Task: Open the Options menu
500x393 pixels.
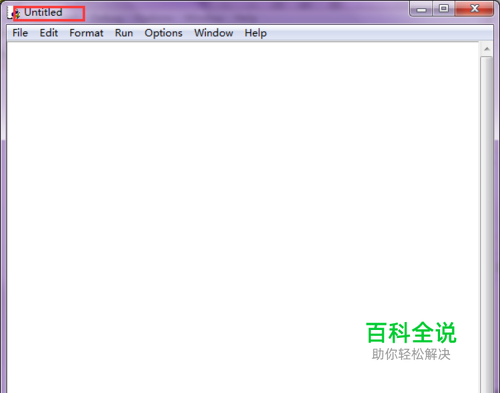Action: (x=163, y=33)
